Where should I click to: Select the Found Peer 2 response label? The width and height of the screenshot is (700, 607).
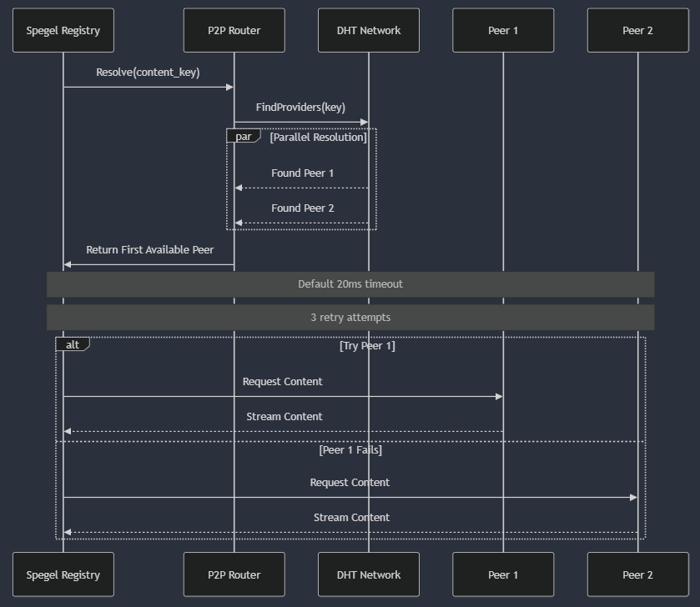[x=302, y=208]
